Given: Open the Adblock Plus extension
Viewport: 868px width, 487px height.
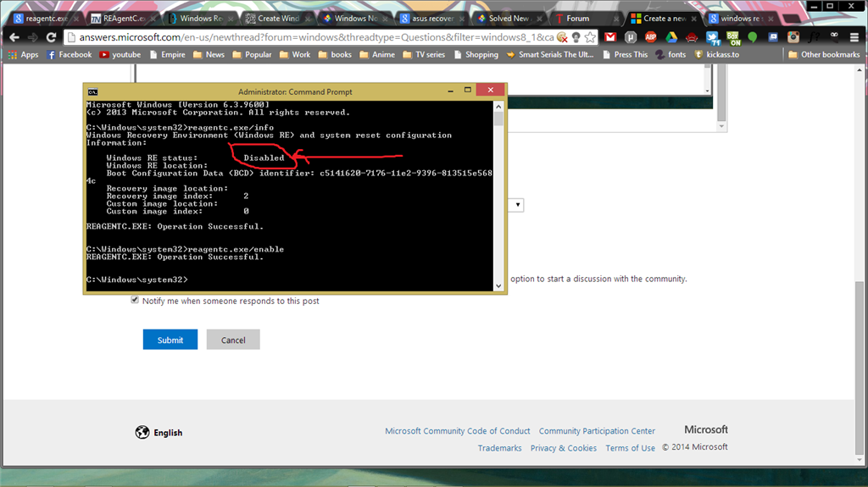Looking at the screenshot, I should 651,37.
